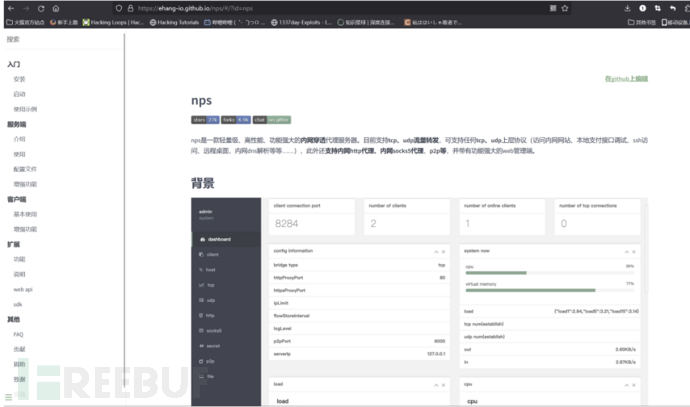Screen dimensions: 690x407
Task: Open the 1337day-Exploits bookmark
Action: click(301, 22)
